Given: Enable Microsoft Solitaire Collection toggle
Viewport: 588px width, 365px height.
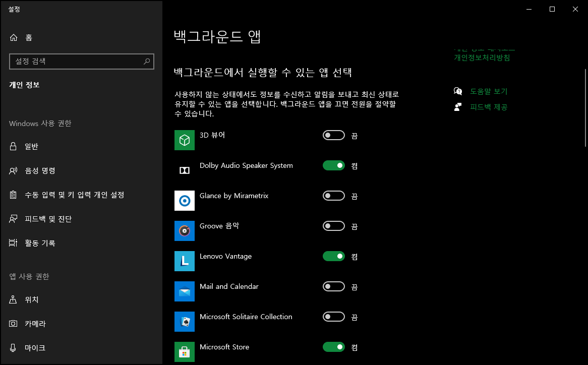Looking at the screenshot, I should [x=334, y=317].
